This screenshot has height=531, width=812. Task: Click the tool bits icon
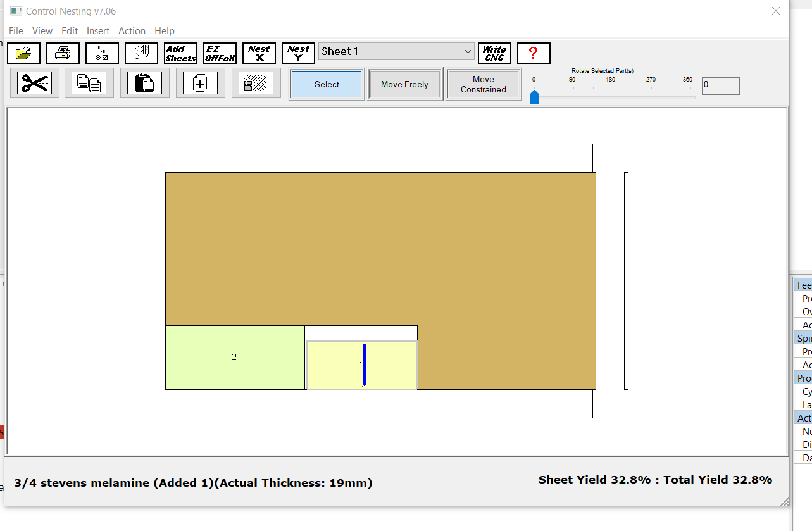pyautogui.click(x=141, y=53)
